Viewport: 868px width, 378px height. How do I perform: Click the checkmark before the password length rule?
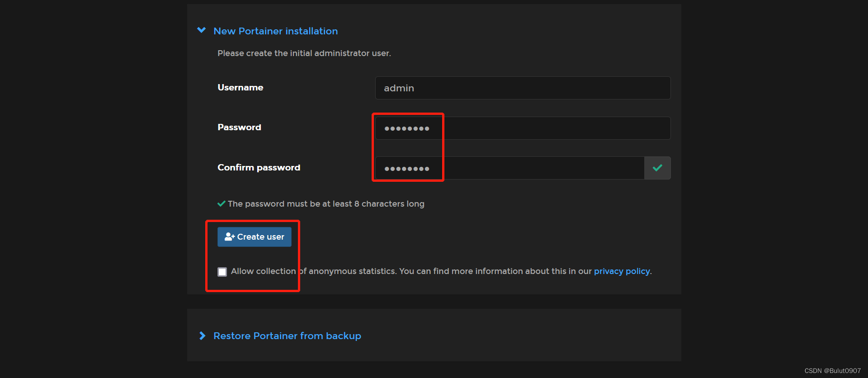click(x=222, y=204)
